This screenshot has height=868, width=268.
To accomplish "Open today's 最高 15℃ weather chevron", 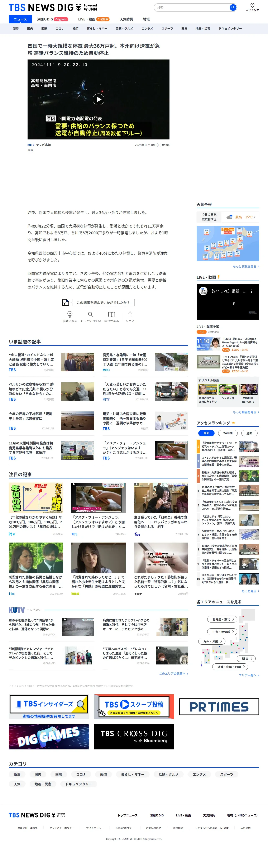I will [254, 217].
